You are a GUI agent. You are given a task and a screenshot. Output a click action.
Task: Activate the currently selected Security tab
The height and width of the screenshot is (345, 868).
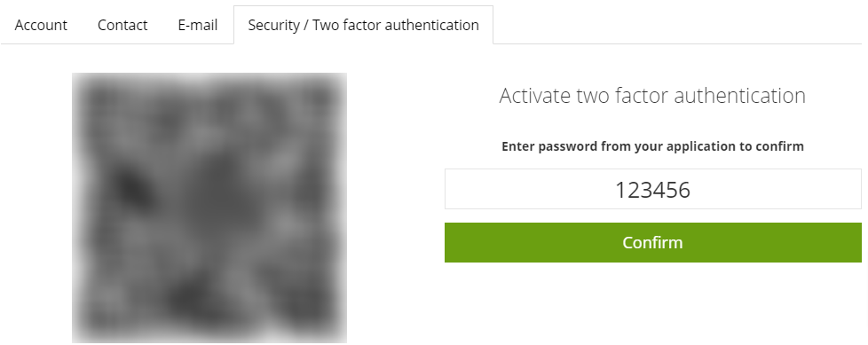363,25
